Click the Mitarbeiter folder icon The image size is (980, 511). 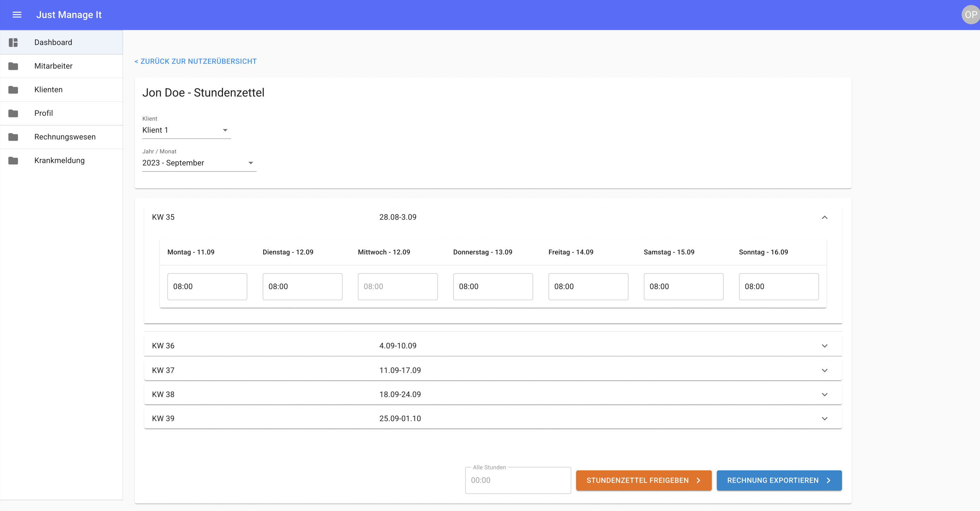[x=13, y=66]
